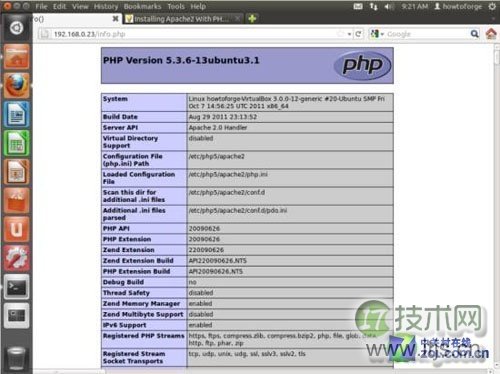500x374 pixels.
Task: Open System Settings launcher icon
Action: (x=16, y=258)
